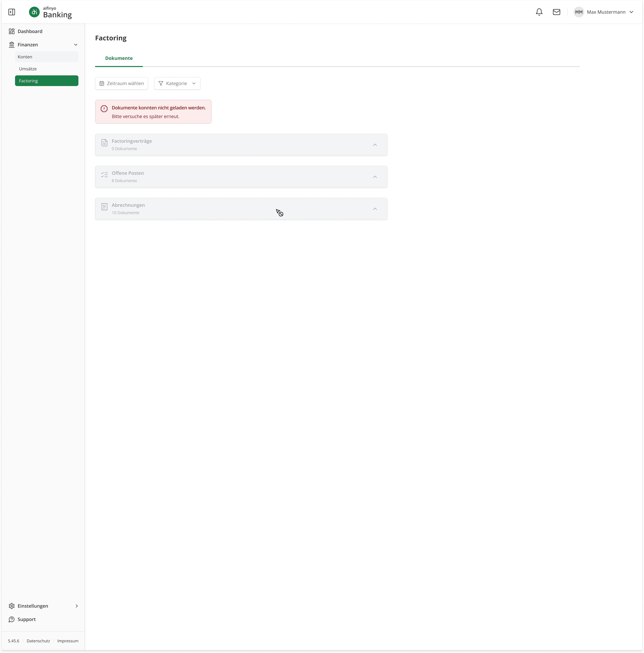This screenshot has height=653, width=644.
Task: Open the Kategorie filter dropdown
Action: [177, 84]
